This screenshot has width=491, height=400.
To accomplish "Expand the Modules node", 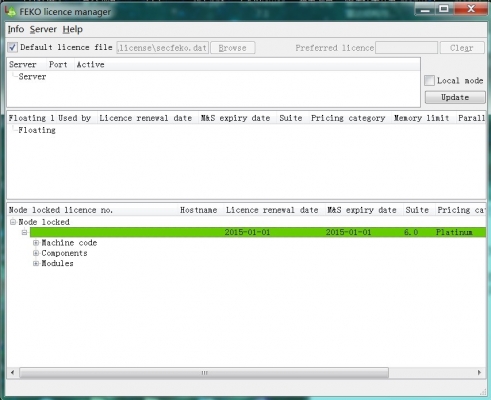I will click(36, 263).
